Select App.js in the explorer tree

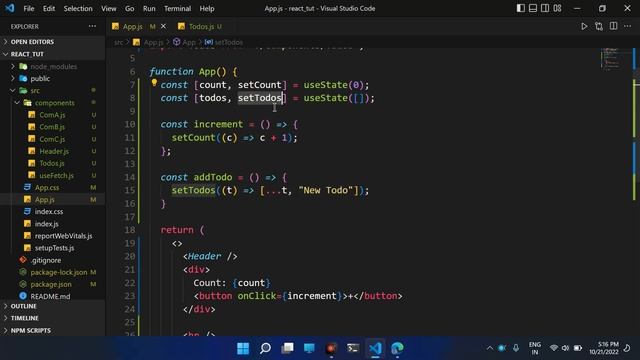[x=52, y=200]
